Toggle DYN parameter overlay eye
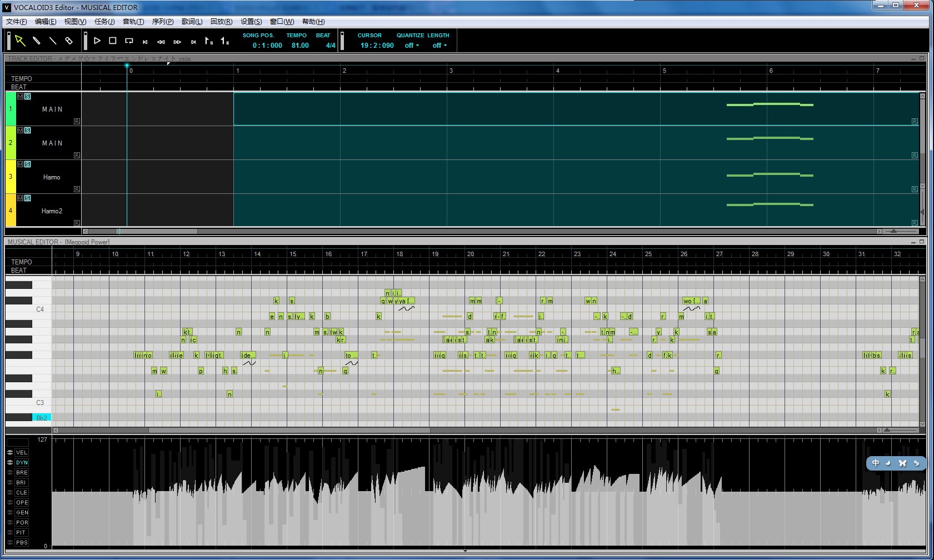Image resolution: width=934 pixels, height=560 pixels. tap(10, 463)
